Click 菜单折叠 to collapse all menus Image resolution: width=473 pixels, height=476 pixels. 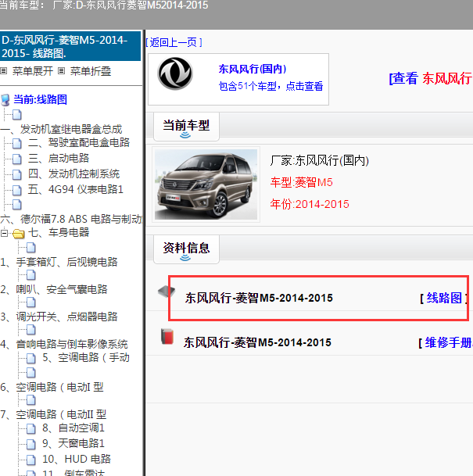(91, 71)
